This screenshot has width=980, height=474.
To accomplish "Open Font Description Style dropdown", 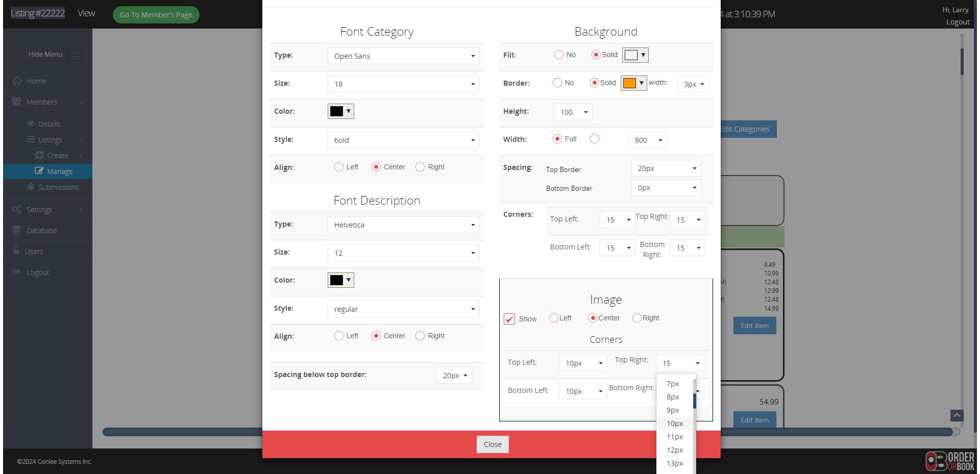I will tap(403, 309).
